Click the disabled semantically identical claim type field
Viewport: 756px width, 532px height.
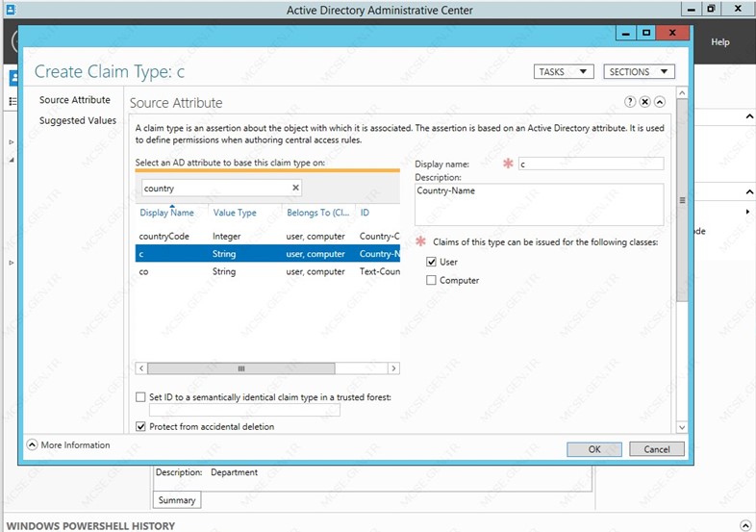click(244, 410)
